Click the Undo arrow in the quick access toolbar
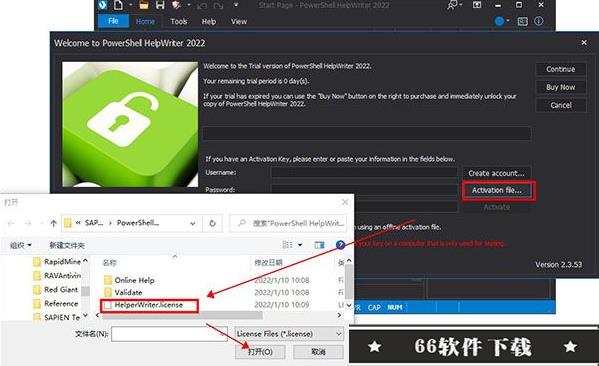This screenshot has width=599, height=366. [202, 5]
